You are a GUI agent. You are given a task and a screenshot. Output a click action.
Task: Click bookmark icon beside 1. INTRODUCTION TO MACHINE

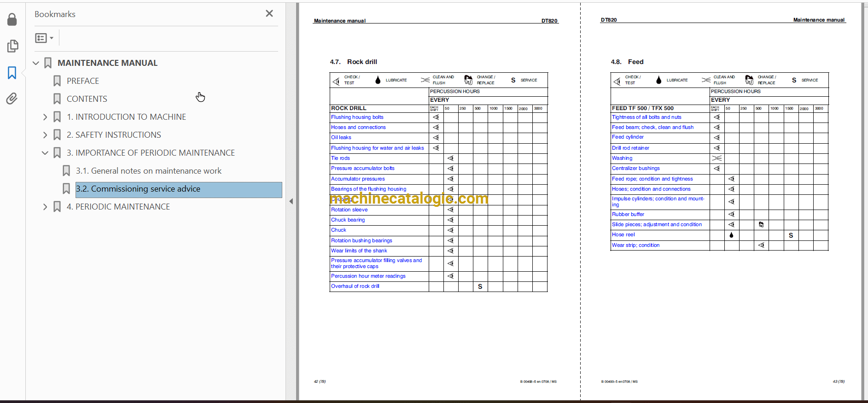pos(57,117)
